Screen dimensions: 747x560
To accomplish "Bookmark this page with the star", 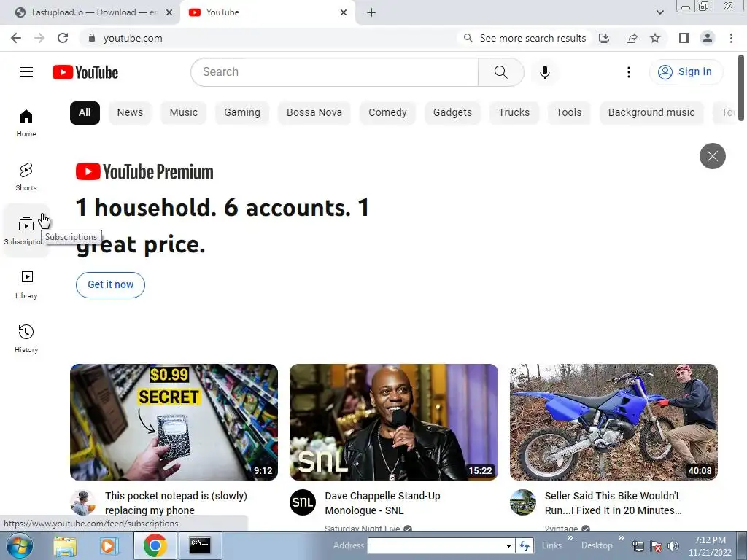I will point(655,38).
